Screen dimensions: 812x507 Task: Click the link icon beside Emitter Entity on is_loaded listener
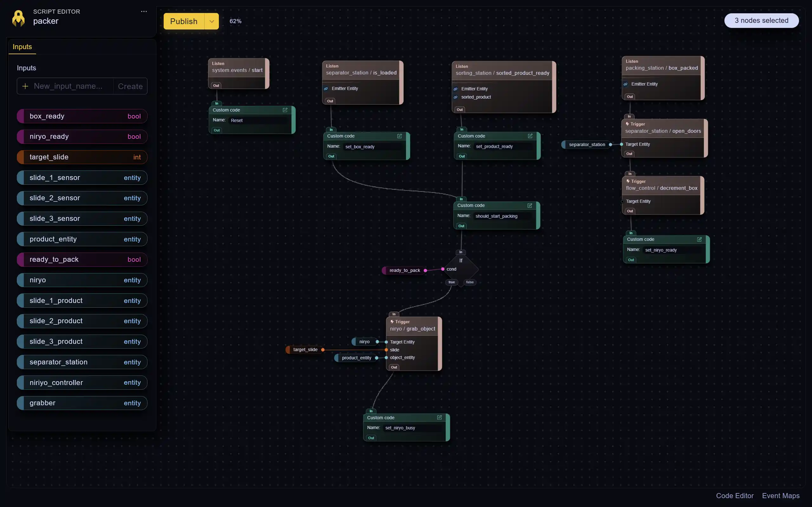pyautogui.click(x=326, y=88)
